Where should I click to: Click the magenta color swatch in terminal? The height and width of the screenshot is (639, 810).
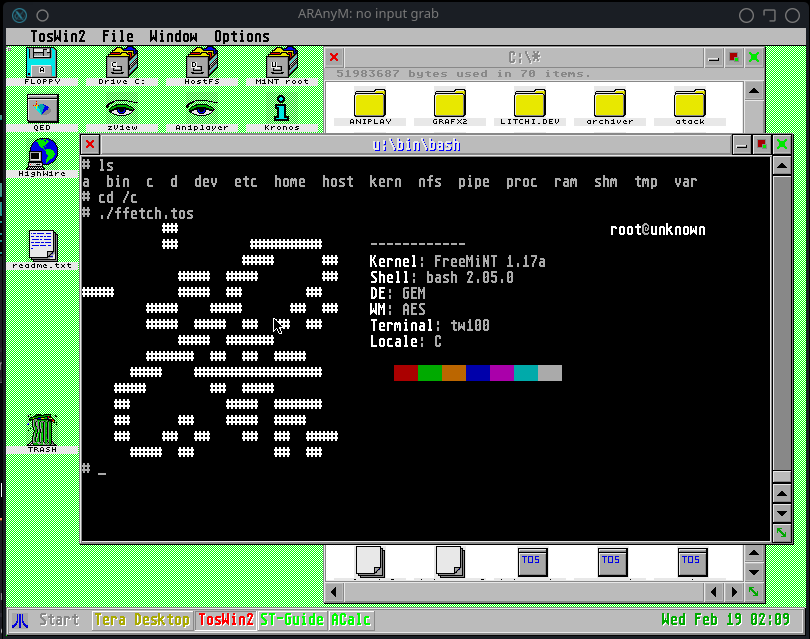[502, 373]
